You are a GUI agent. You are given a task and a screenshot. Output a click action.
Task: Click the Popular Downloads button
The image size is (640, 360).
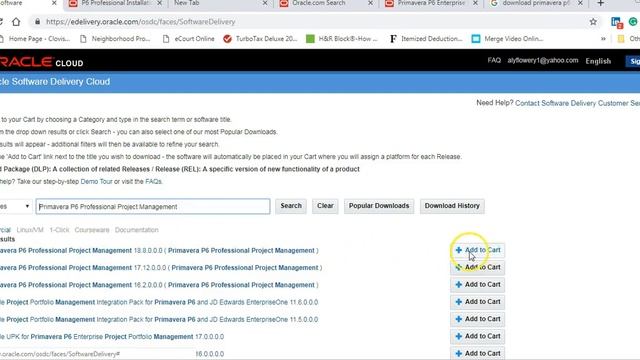pos(379,206)
